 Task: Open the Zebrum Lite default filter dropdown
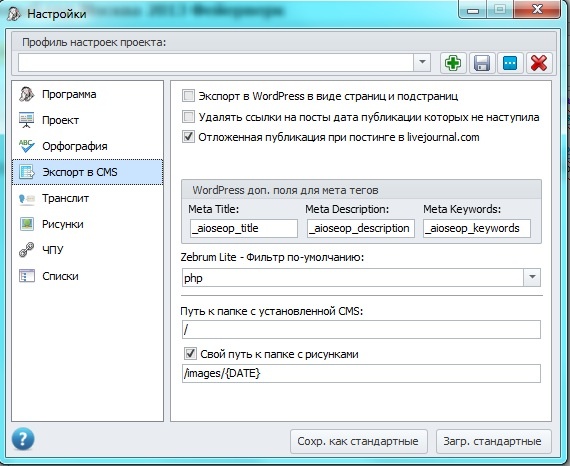[532, 277]
